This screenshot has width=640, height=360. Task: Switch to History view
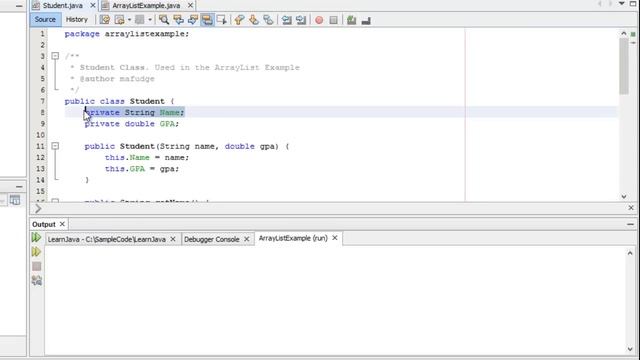pyautogui.click(x=77, y=19)
